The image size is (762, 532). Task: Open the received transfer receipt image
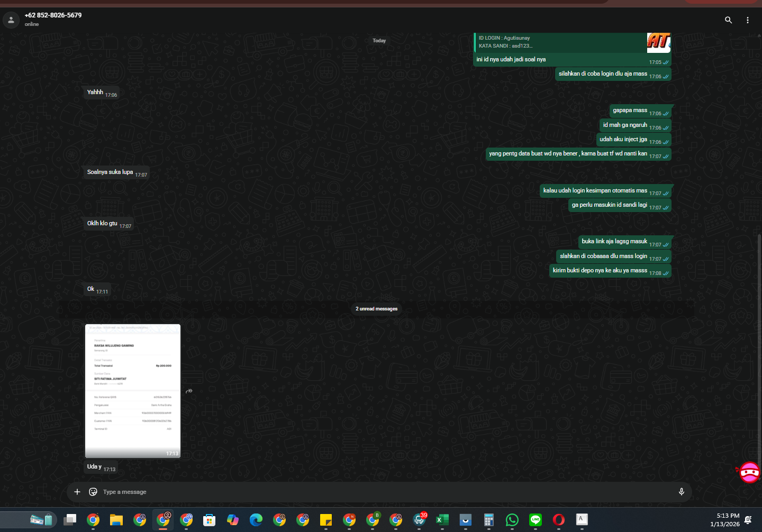pos(133,391)
